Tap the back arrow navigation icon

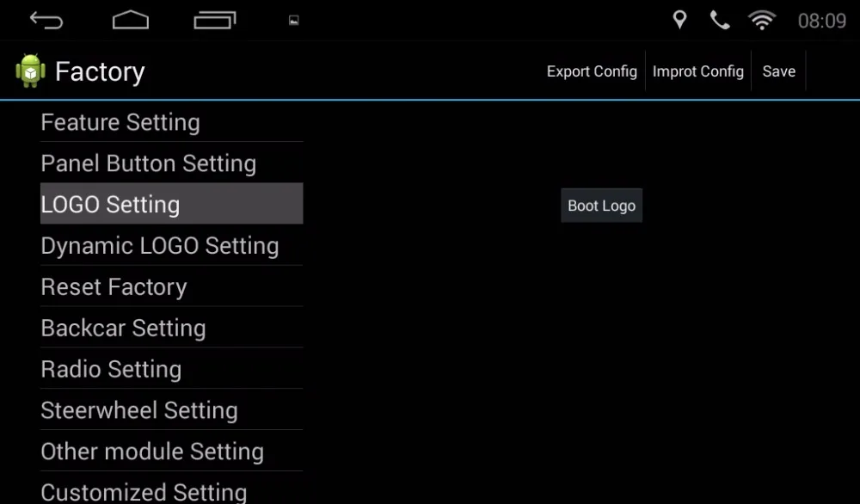point(46,21)
